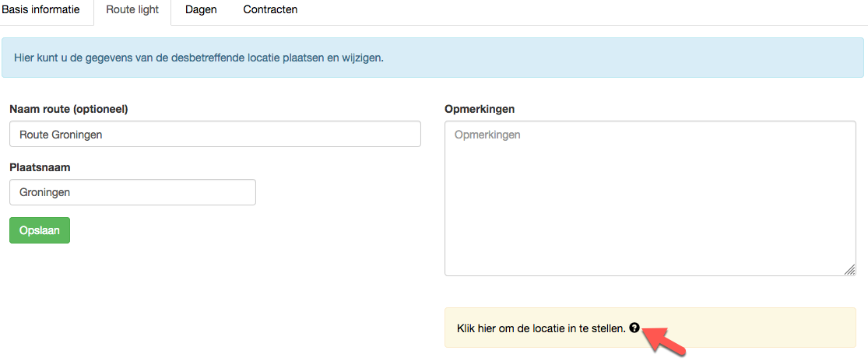This screenshot has width=868, height=361.
Task: Grab the Opmerkingen textarea resize handle
Action: (x=849, y=269)
